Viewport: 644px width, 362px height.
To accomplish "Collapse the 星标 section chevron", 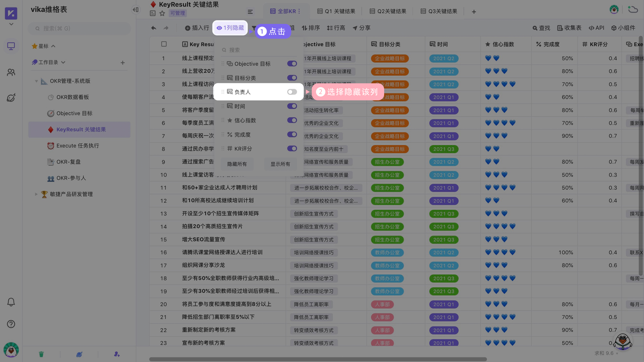I will (x=53, y=46).
